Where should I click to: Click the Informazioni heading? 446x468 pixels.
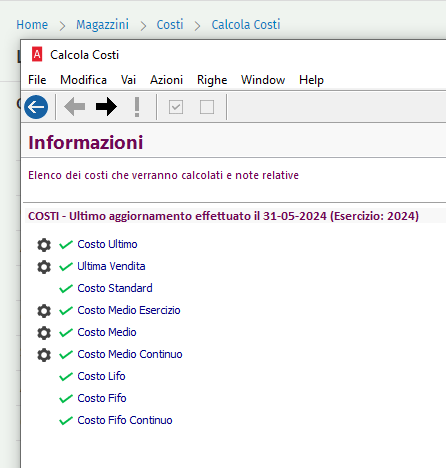point(86,143)
